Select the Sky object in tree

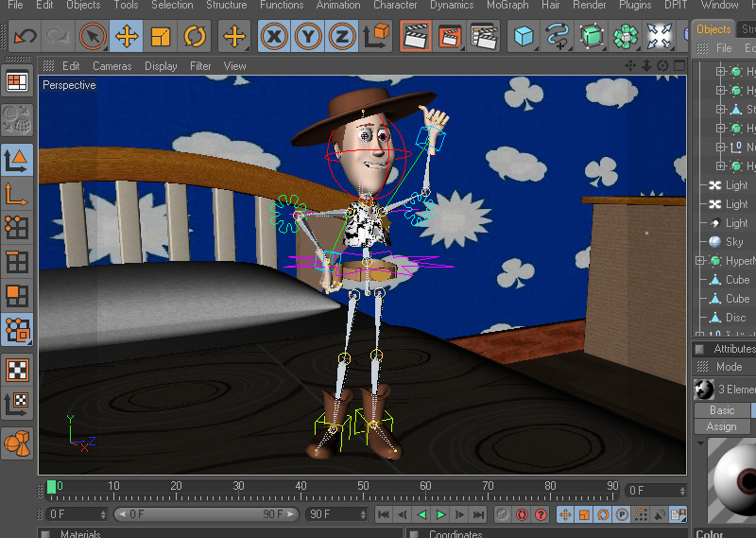734,242
